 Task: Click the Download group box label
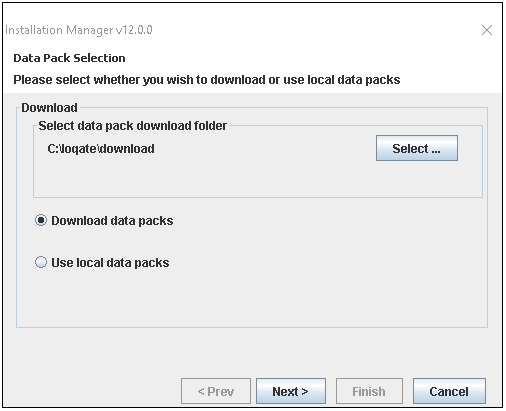click(49, 108)
